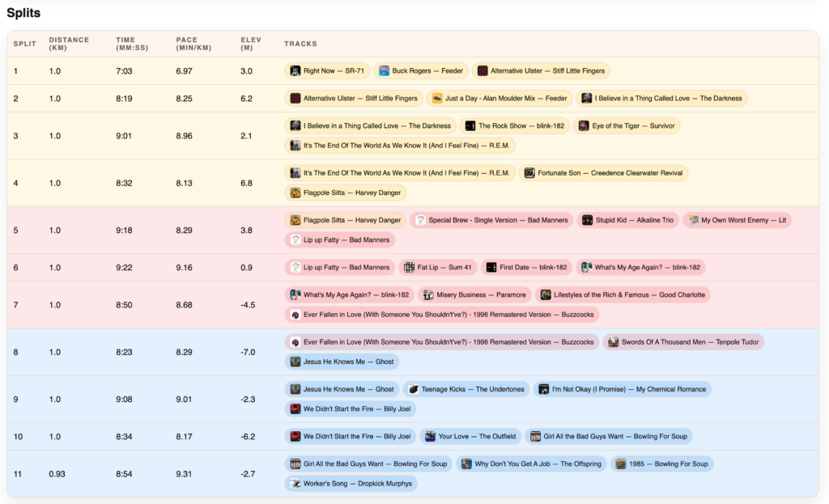Select Why Don't You Get A Job album icon

click(466, 464)
